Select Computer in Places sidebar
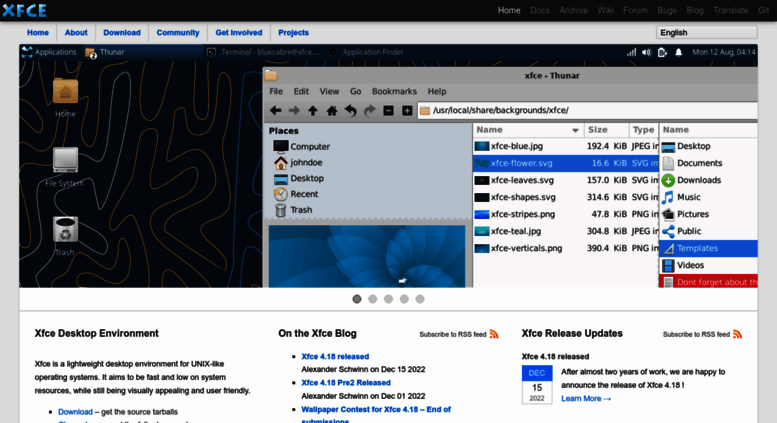 (301, 147)
